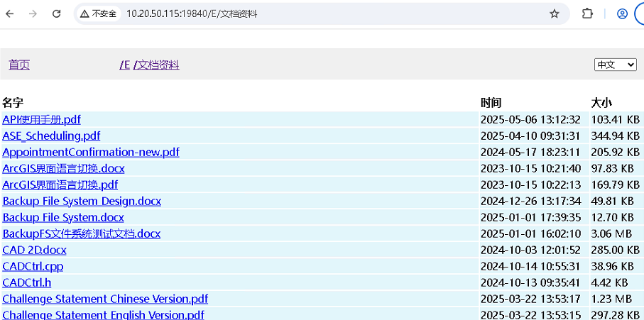Click the browser forward arrow

(33, 13)
